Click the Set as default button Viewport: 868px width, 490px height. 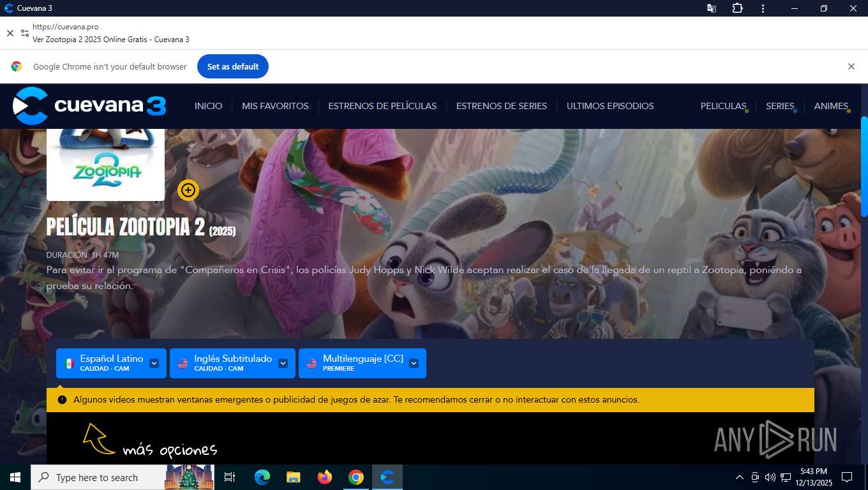tap(233, 66)
